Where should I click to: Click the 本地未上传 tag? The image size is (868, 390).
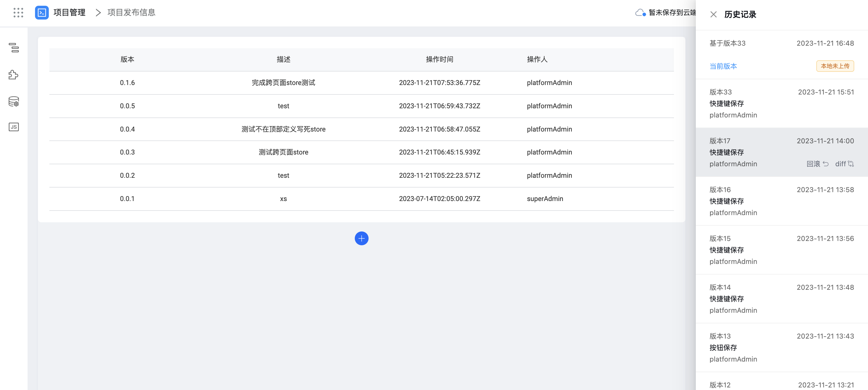835,66
